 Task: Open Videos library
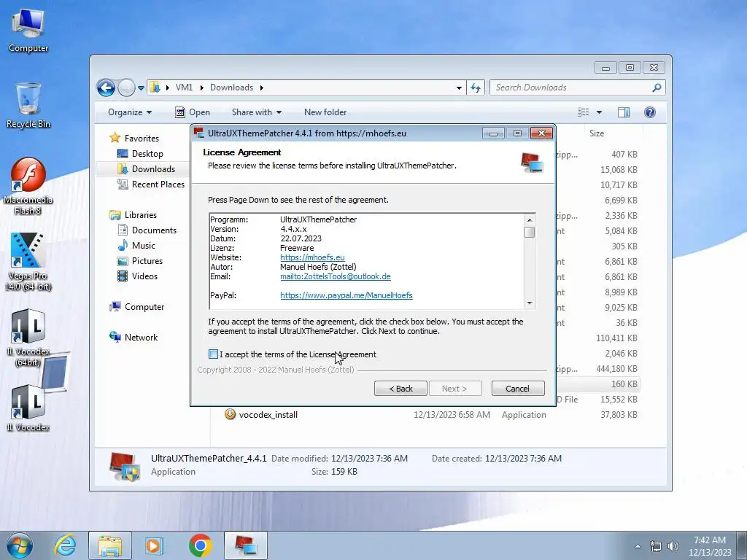pos(144,276)
